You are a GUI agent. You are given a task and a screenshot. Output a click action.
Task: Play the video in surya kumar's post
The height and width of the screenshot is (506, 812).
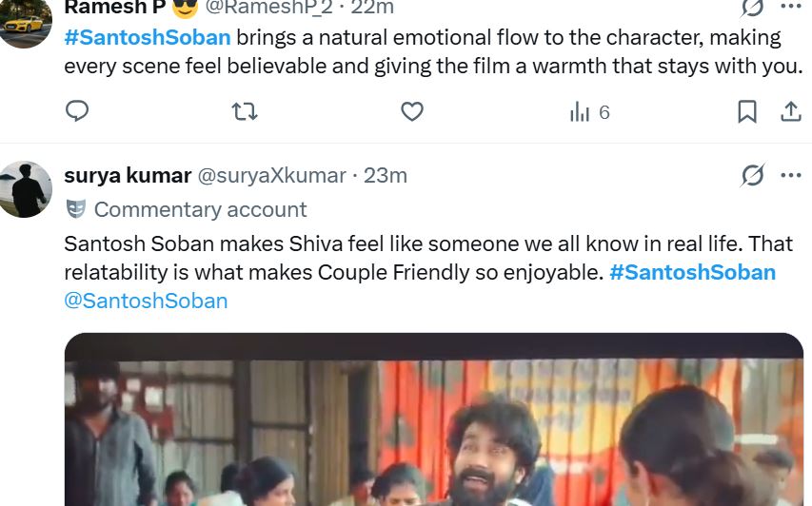(x=433, y=423)
